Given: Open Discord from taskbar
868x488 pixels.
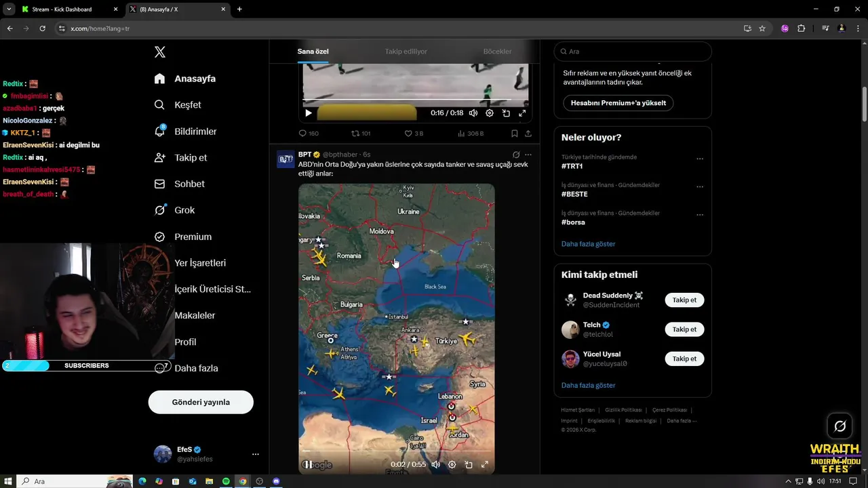Looking at the screenshot, I should pyautogui.click(x=276, y=481).
